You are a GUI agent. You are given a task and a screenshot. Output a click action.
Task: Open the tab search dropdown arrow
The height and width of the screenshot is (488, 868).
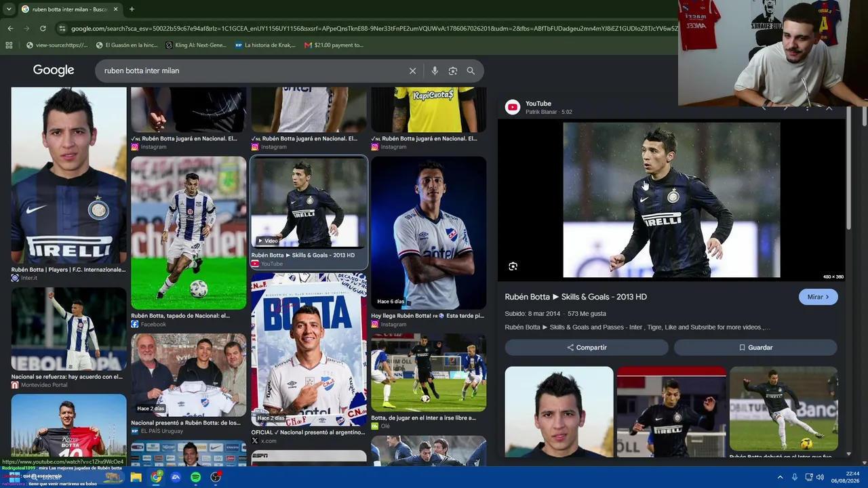8,9
